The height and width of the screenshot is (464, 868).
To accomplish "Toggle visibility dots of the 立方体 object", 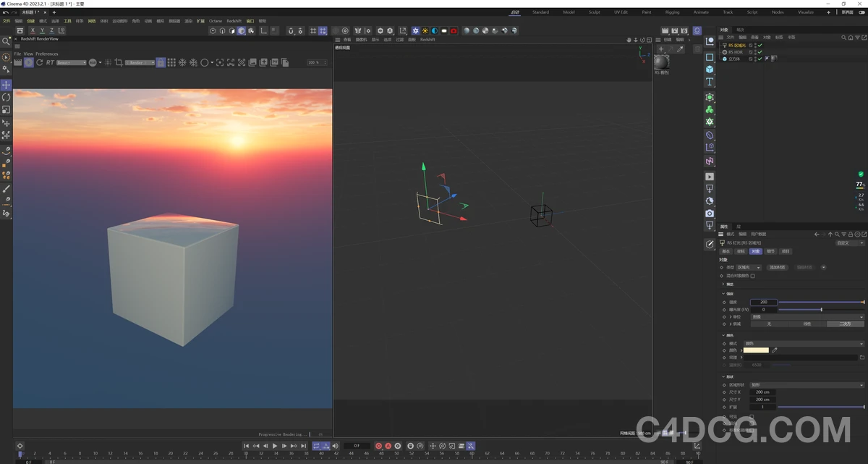I will (x=755, y=59).
